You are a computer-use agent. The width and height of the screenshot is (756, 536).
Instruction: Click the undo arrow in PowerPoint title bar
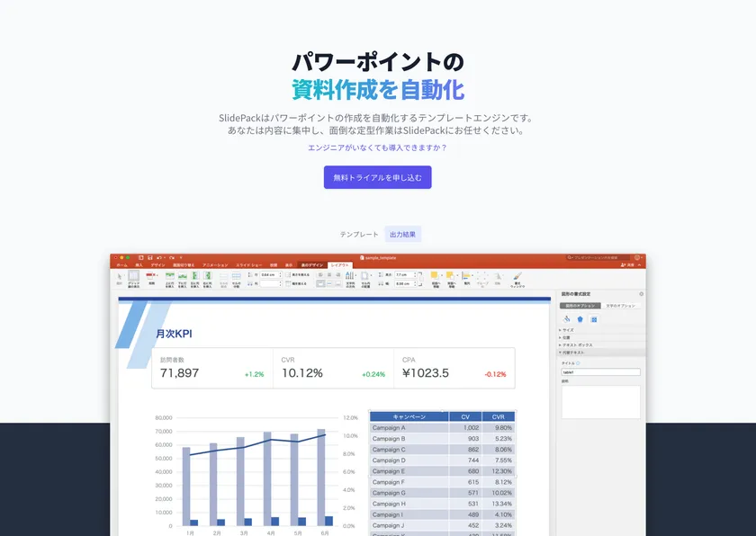[158, 257]
